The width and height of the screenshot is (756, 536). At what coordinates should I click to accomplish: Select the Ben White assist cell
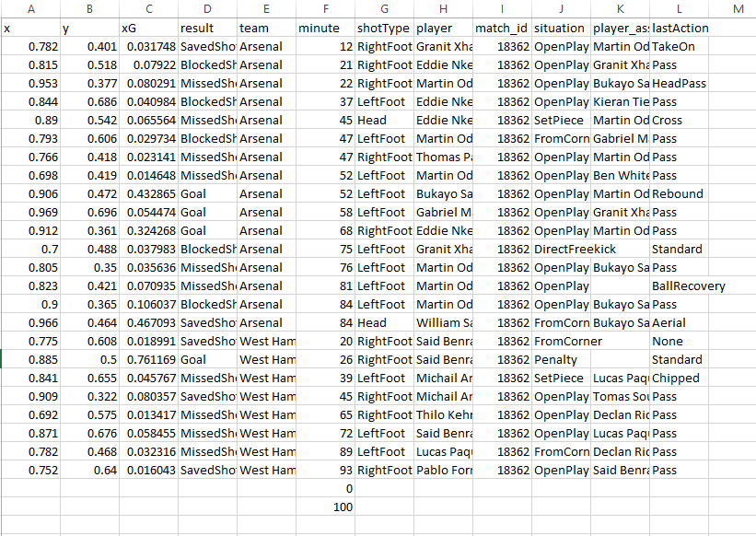pyautogui.click(x=620, y=176)
